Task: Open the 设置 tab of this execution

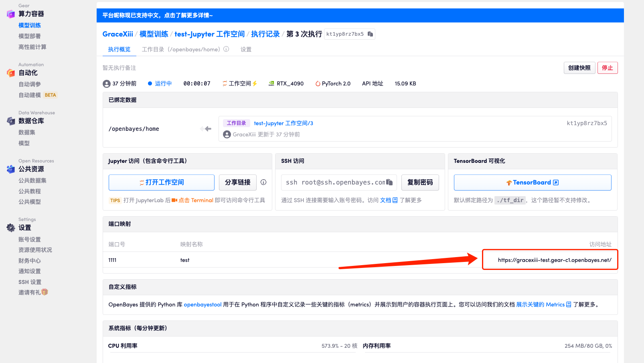Action: 246,49
